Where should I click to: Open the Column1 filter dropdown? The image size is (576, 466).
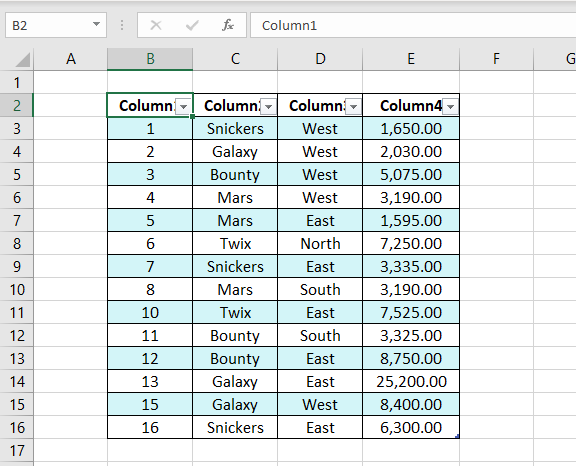(x=183, y=107)
